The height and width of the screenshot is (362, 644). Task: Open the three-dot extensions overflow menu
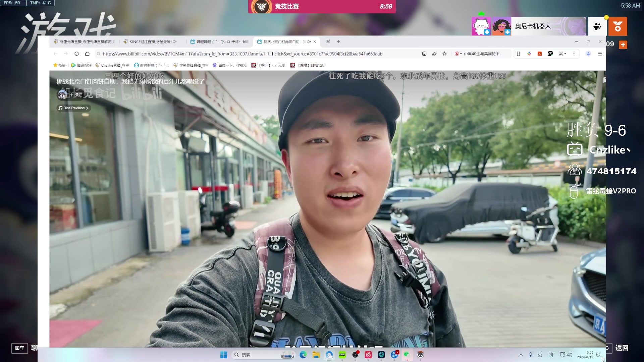click(574, 54)
